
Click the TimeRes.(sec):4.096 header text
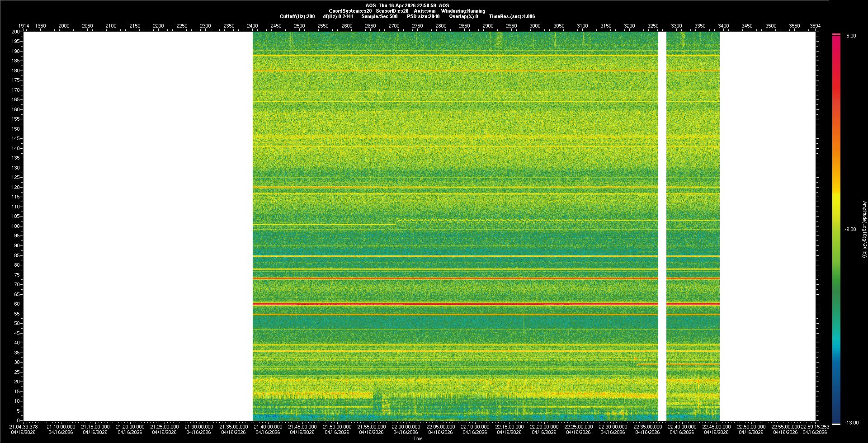512,16
